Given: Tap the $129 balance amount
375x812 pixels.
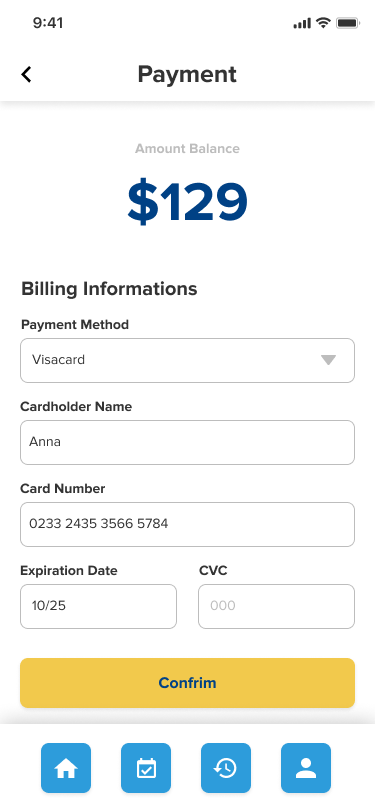Looking at the screenshot, I should (188, 202).
